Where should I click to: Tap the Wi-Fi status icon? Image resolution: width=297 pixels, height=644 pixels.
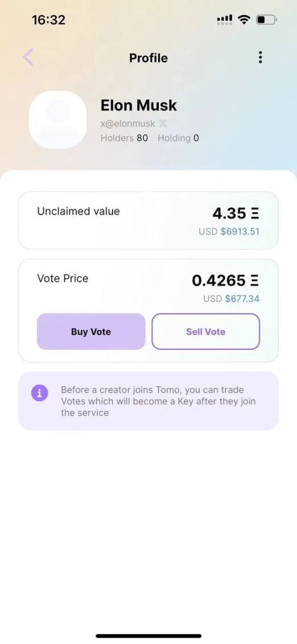click(245, 19)
